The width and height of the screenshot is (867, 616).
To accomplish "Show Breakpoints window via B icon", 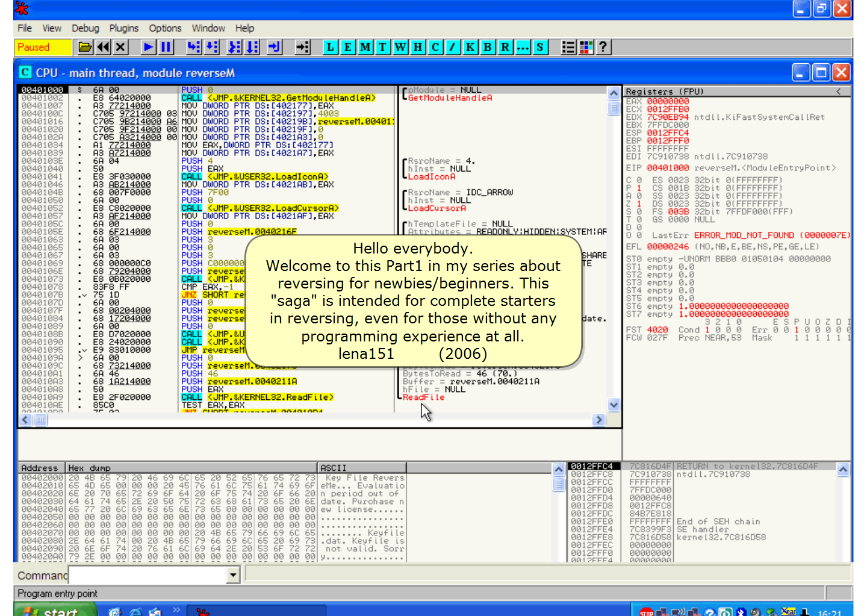I will coord(488,47).
